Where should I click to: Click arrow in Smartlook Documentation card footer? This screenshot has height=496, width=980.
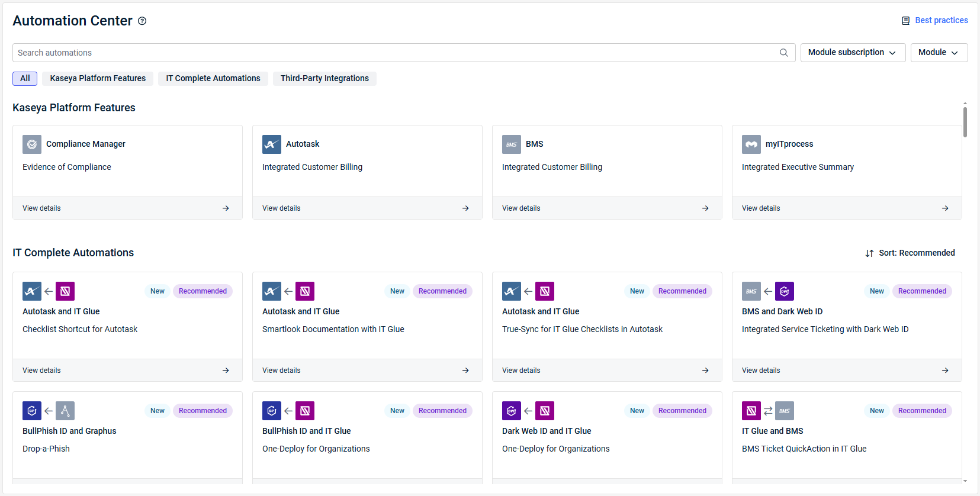pyautogui.click(x=465, y=371)
